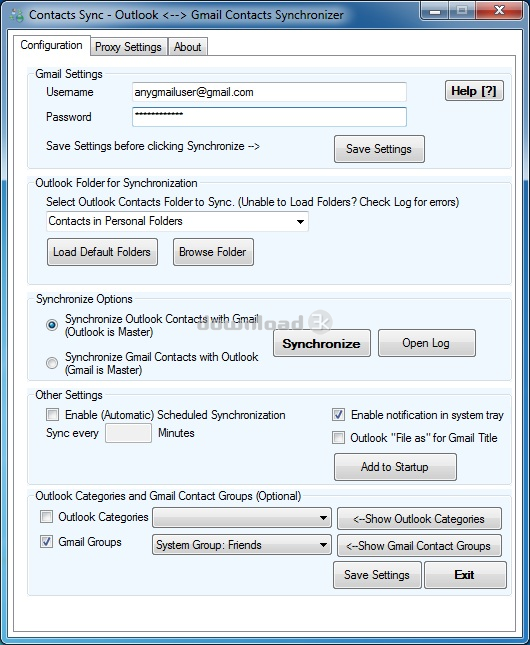The image size is (530, 645).
Task: Click the Sync every minutes field
Action: click(128, 433)
